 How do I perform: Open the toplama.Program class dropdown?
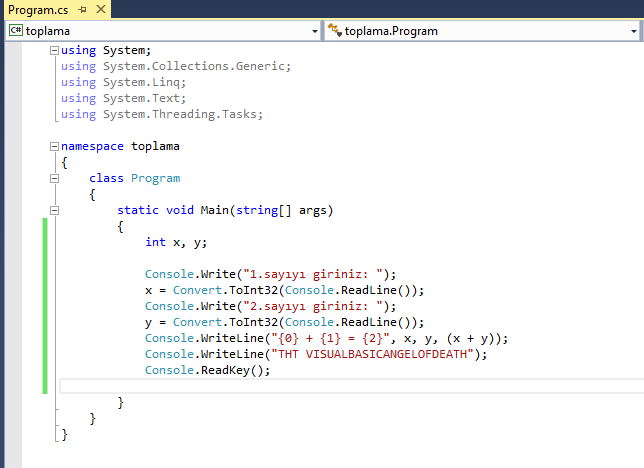[x=634, y=31]
